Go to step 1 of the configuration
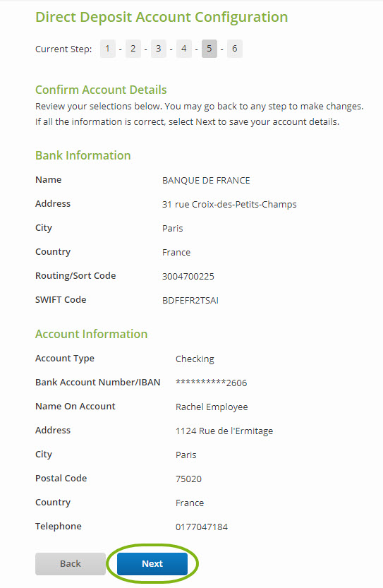The image size is (383, 588). (x=107, y=49)
